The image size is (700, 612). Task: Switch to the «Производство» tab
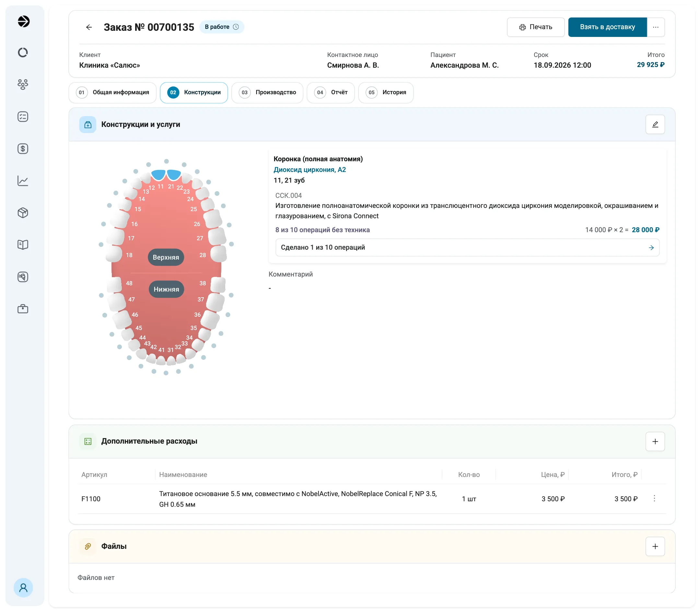point(267,92)
